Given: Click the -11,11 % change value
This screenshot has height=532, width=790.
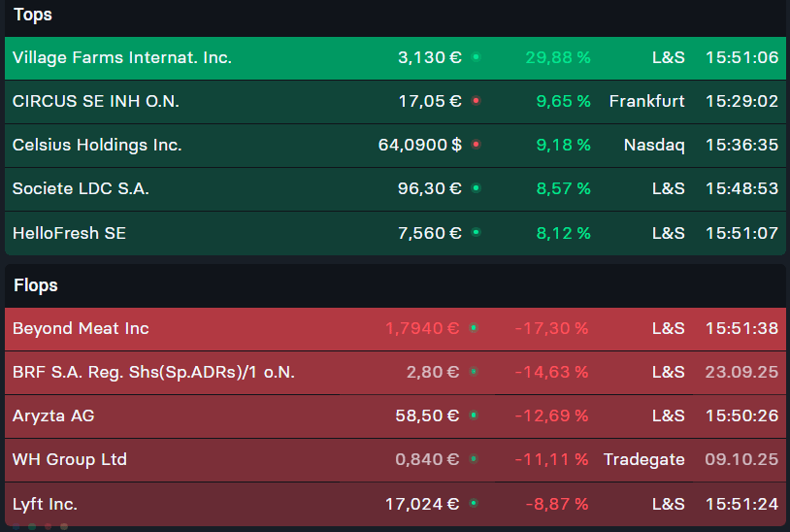Looking at the screenshot, I should point(551,459).
